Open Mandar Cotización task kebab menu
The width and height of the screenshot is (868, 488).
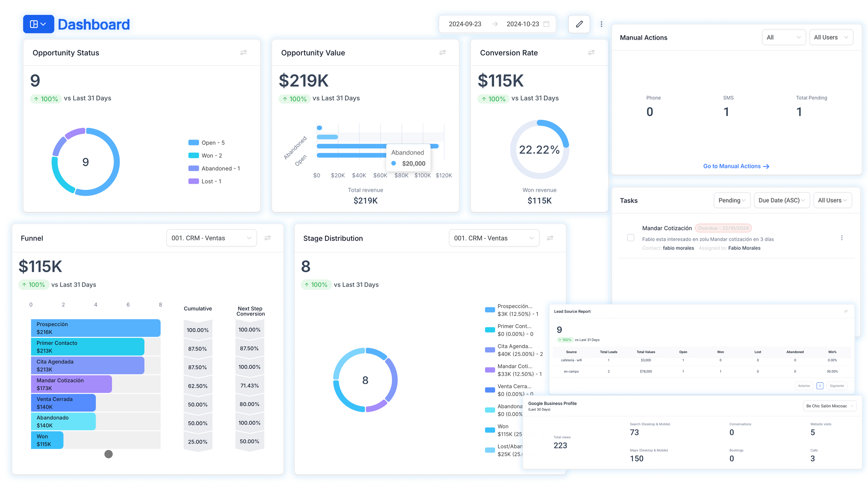click(842, 238)
